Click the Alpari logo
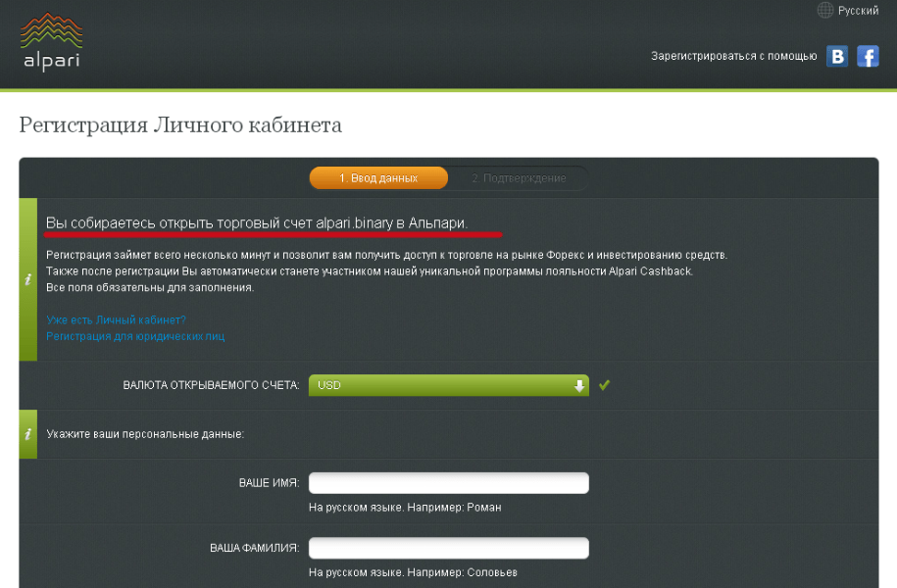The height and width of the screenshot is (588, 897). [50, 43]
